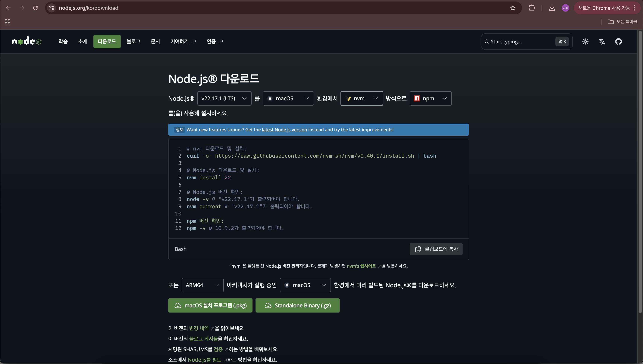The width and height of the screenshot is (643, 364).
Task: Click the Bash language label
Action: 181,249
